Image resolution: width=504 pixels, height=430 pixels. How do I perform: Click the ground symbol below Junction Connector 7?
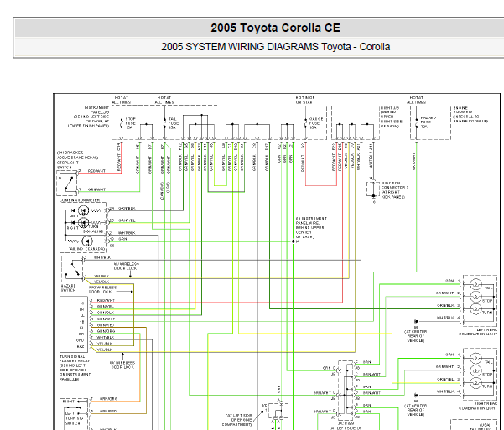(x=373, y=197)
